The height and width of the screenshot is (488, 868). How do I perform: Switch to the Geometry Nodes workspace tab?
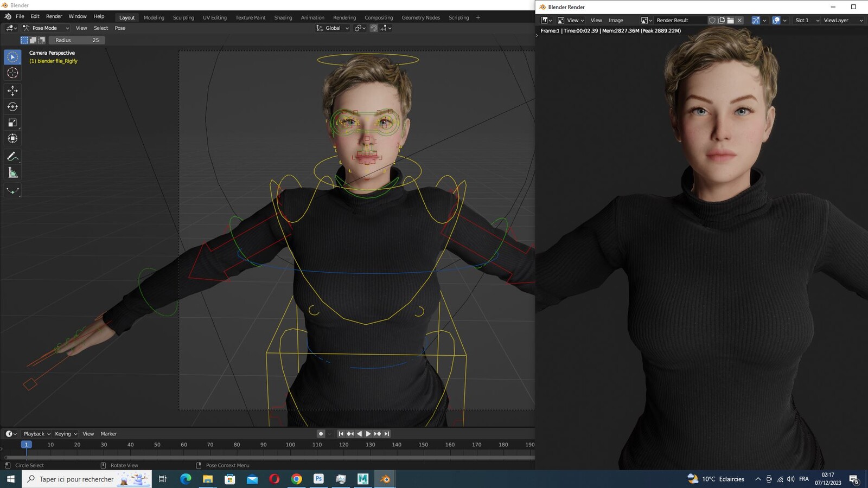pyautogui.click(x=421, y=17)
